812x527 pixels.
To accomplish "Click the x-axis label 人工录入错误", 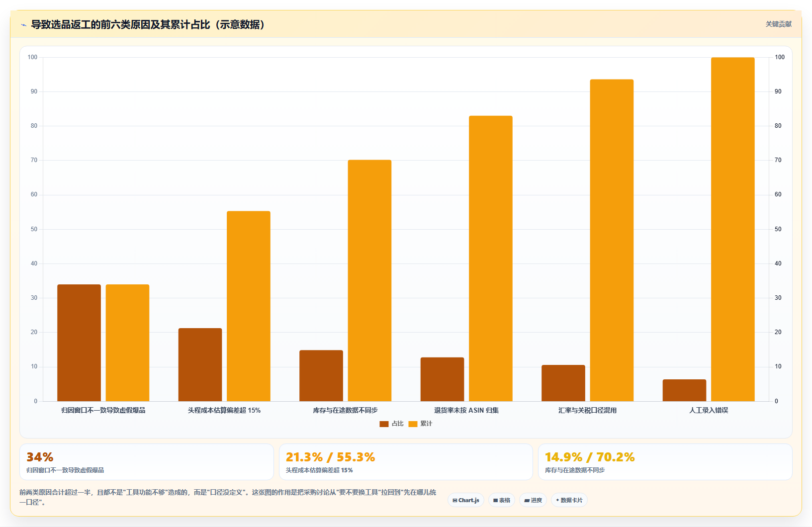I will [x=709, y=410].
